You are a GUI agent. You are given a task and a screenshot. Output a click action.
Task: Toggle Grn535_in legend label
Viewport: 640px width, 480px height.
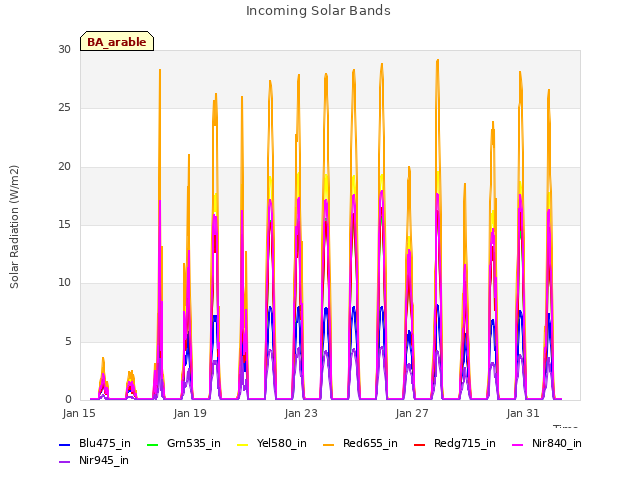(194, 443)
